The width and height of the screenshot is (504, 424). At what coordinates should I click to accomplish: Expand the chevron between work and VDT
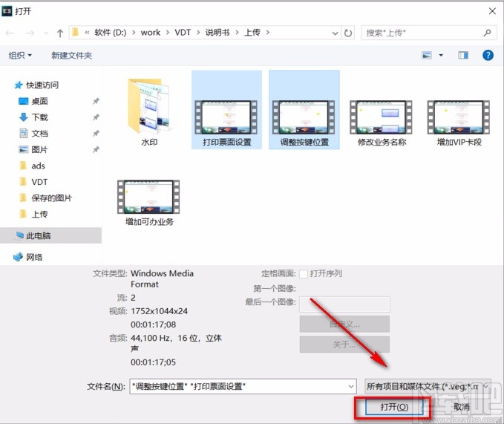tap(168, 33)
